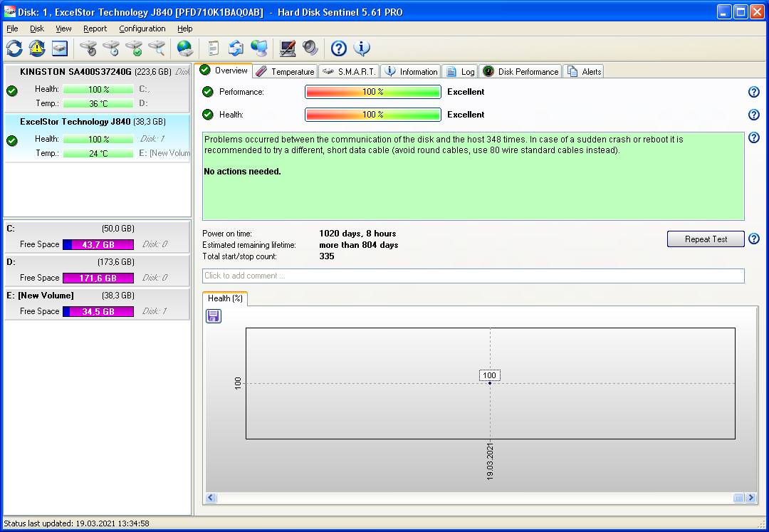Click the globe with disk toolbar icon
The image size is (769, 532).
184,48
